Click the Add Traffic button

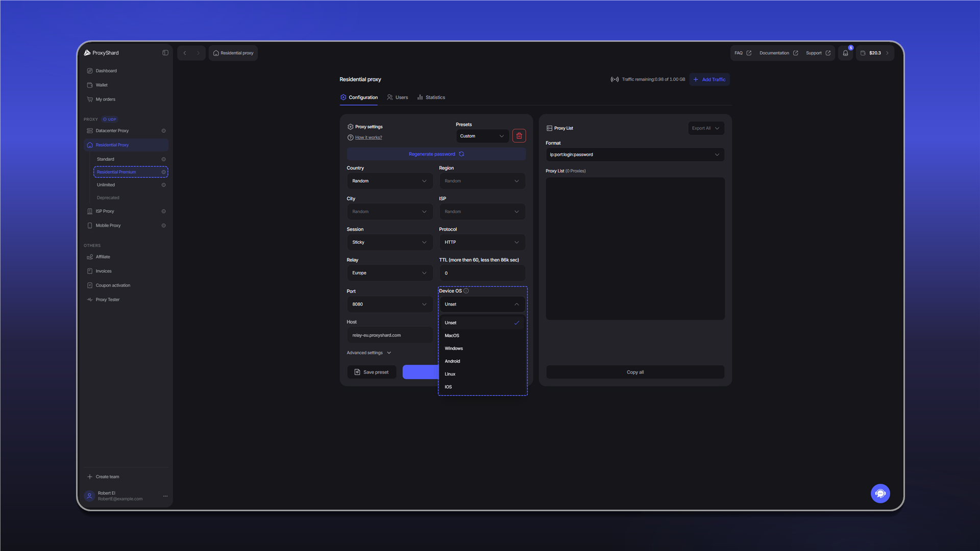[x=709, y=80]
